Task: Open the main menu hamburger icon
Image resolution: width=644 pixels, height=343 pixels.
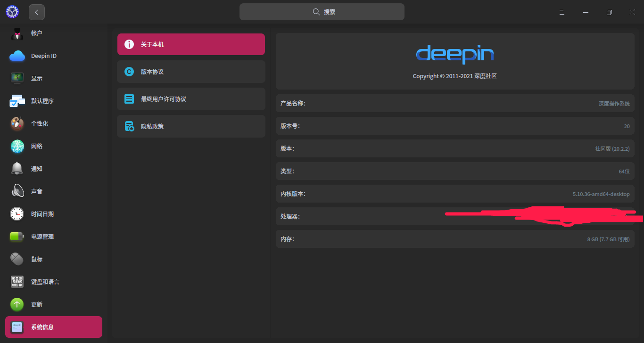Action: tap(562, 12)
